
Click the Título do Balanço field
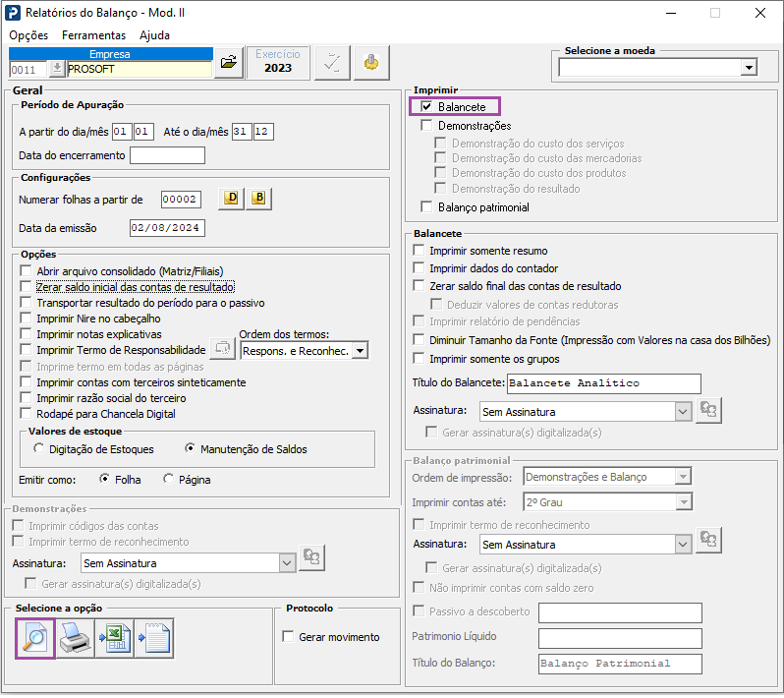tap(620, 664)
